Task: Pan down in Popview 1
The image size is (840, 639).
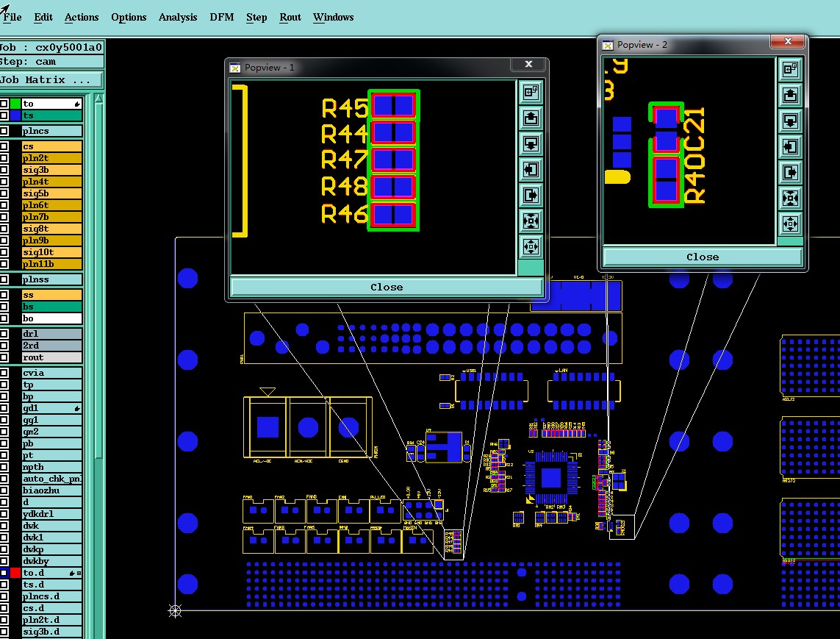Action: [x=531, y=143]
